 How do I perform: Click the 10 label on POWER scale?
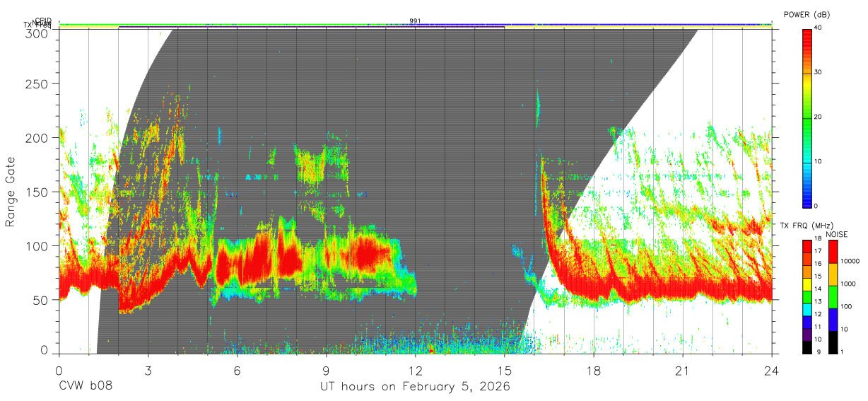click(818, 161)
